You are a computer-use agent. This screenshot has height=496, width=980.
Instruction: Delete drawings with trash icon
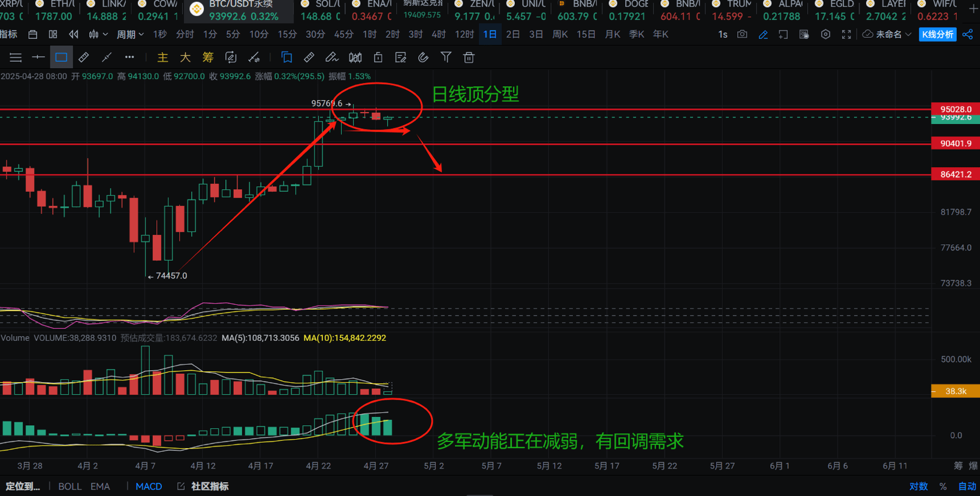point(469,58)
